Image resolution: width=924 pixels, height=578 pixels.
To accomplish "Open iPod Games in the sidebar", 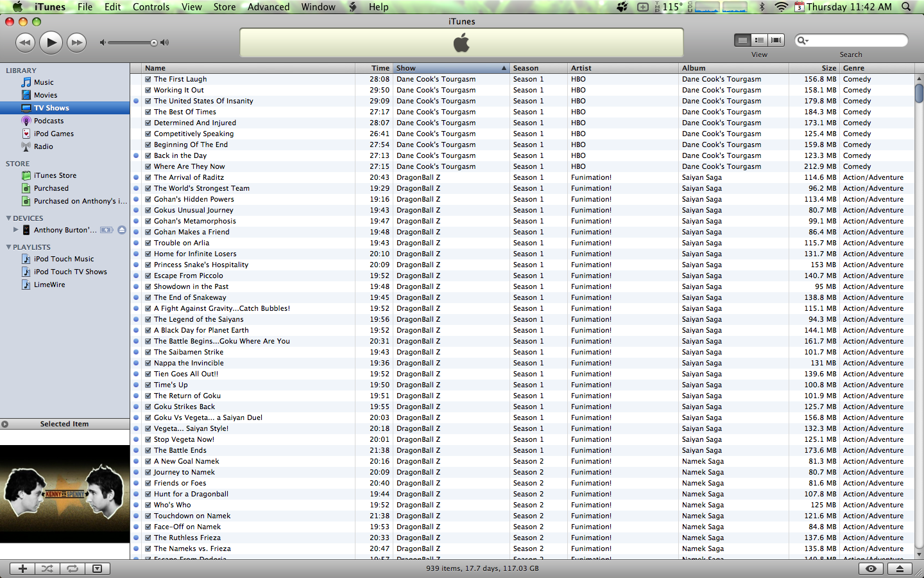I will (x=65, y=134).
